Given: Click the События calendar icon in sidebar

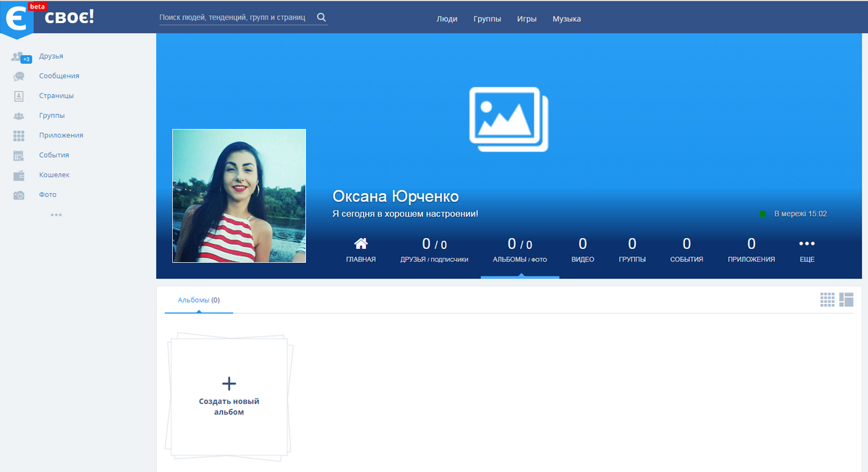Looking at the screenshot, I should (20, 155).
